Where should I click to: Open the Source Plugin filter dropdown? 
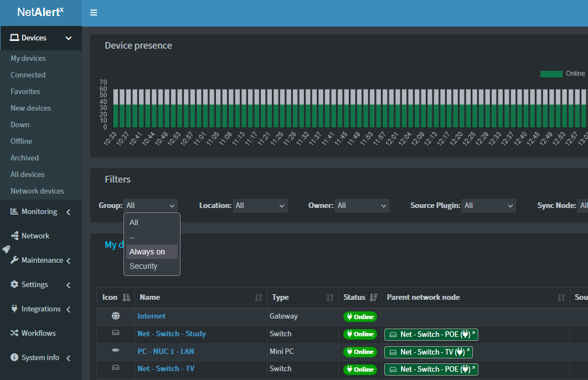pyautogui.click(x=489, y=206)
